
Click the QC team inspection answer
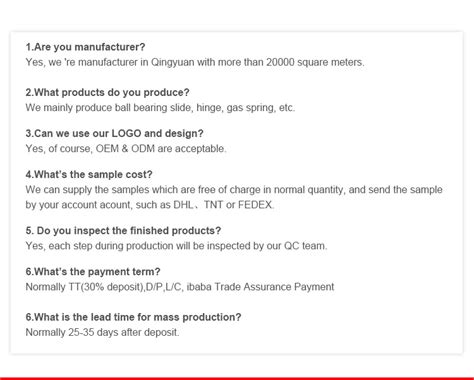tap(176, 246)
